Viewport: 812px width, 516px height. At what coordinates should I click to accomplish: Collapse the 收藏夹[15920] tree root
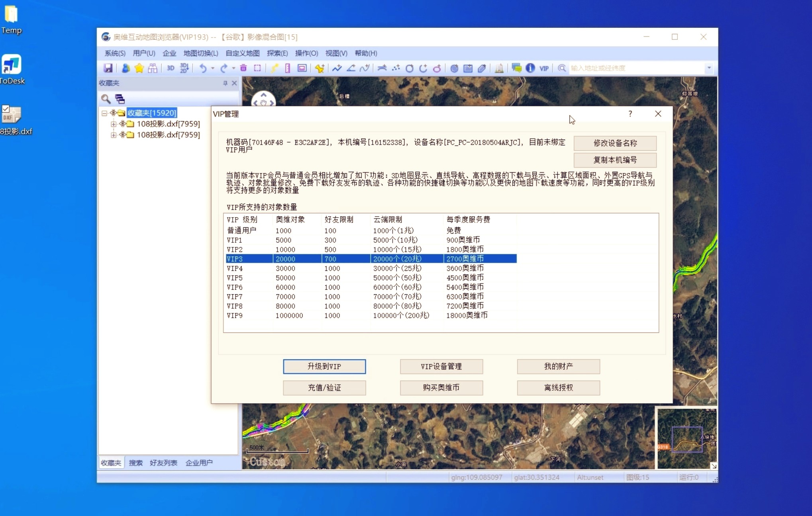click(104, 113)
